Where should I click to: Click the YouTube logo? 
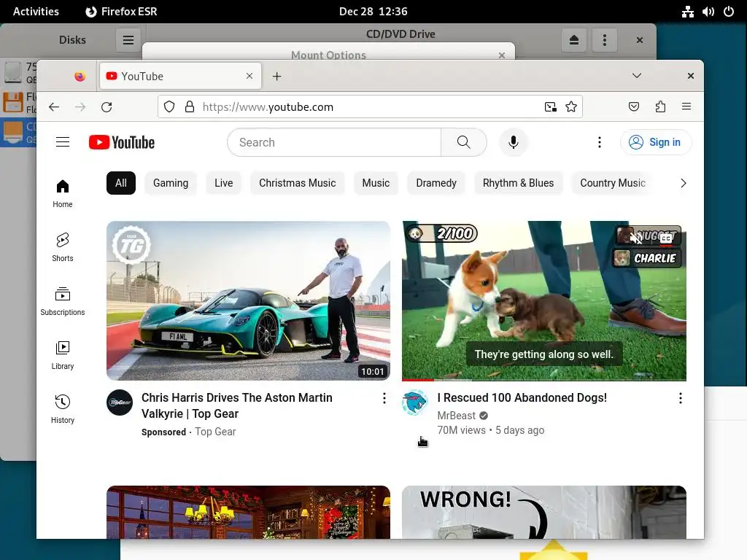click(122, 142)
